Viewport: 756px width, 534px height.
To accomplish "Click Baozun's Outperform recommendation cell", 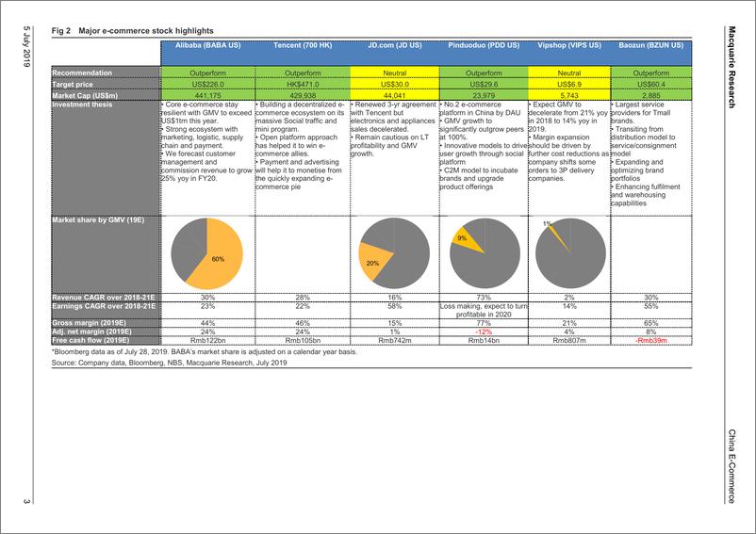I will click(x=650, y=73).
